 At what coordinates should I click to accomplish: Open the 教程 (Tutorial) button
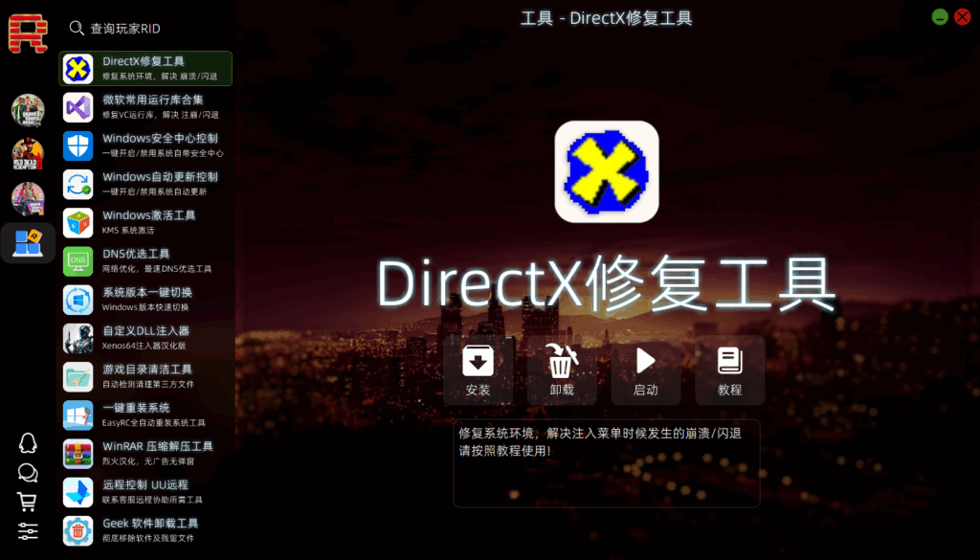click(x=730, y=370)
